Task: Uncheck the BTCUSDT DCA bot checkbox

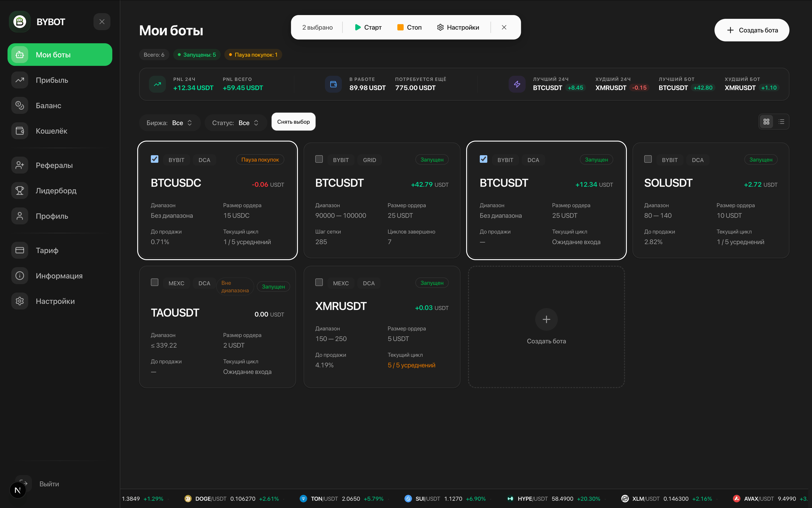Action: [484, 159]
